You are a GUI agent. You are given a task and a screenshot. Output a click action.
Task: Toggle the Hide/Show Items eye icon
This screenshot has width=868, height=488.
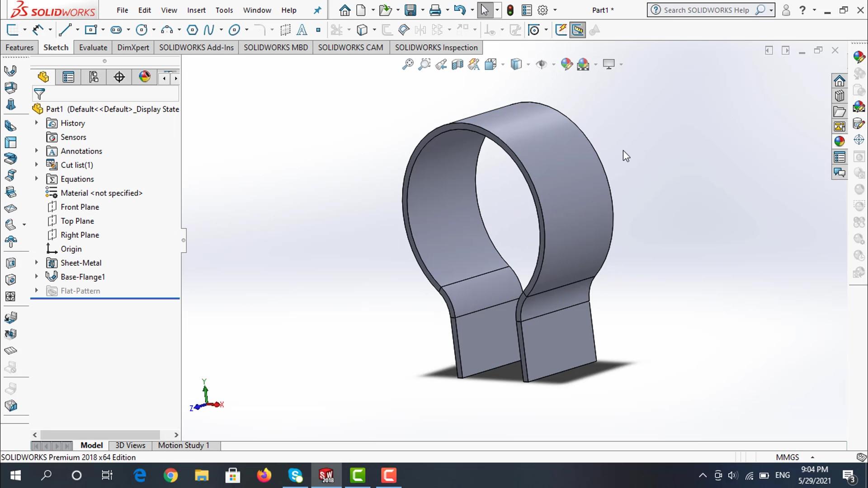[x=541, y=65]
